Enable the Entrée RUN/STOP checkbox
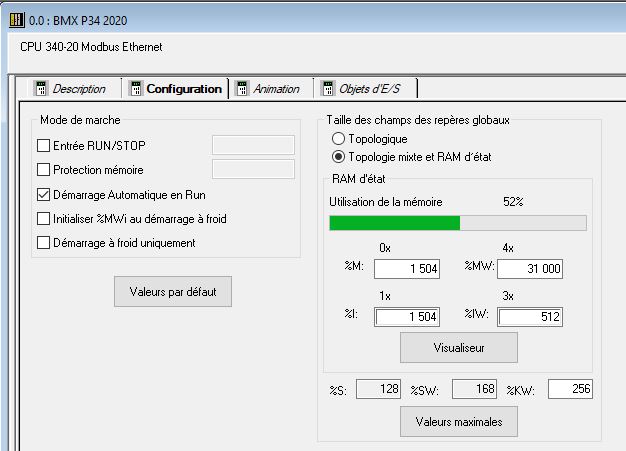 coord(43,146)
